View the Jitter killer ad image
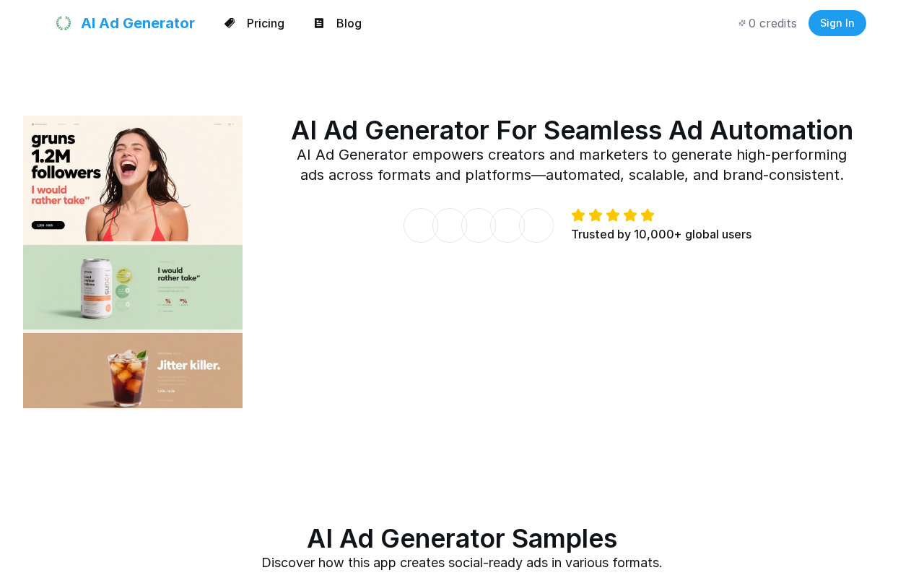924x578 pixels. pyautogui.click(x=133, y=371)
